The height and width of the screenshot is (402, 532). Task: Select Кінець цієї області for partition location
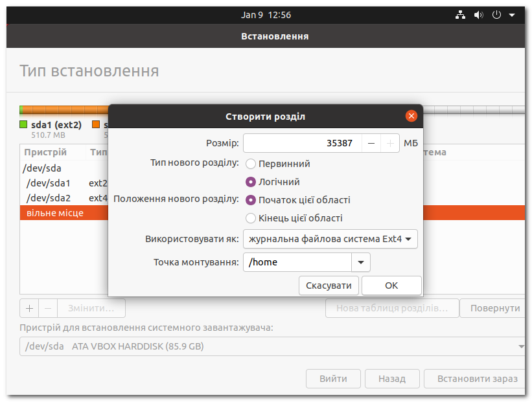pyautogui.click(x=251, y=218)
